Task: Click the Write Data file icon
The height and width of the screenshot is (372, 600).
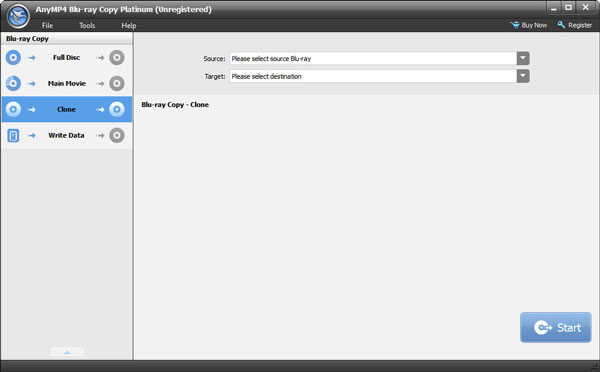Action: click(13, 135)
